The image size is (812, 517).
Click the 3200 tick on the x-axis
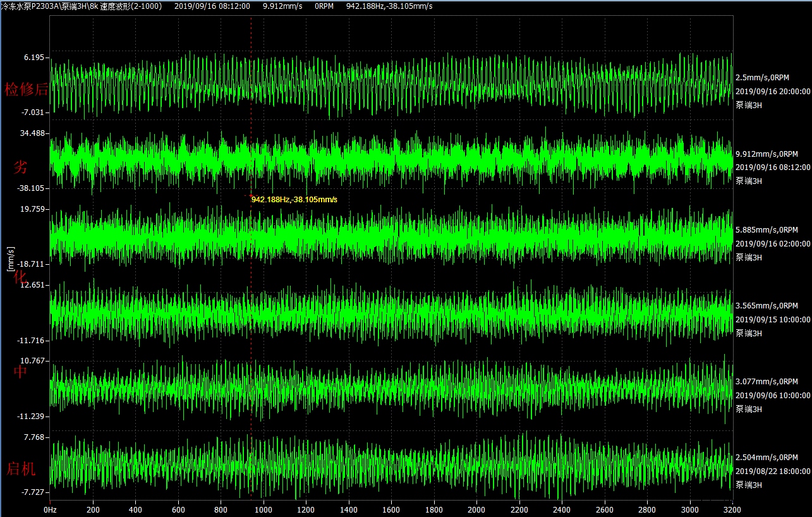click(x=732, y=509)
